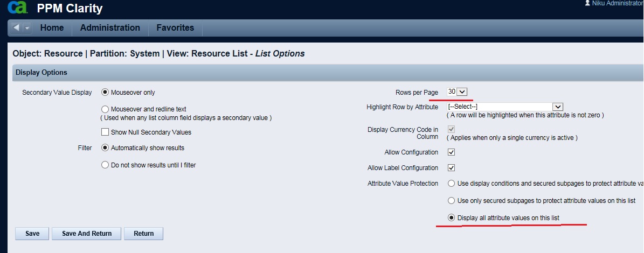Click the Display Options section header

coord(327,73)
